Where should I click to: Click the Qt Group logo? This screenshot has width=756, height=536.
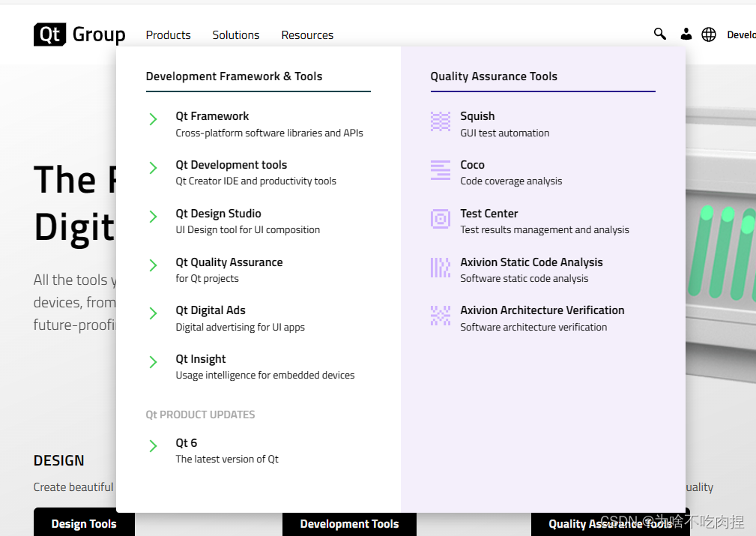[x=79, y=34]
